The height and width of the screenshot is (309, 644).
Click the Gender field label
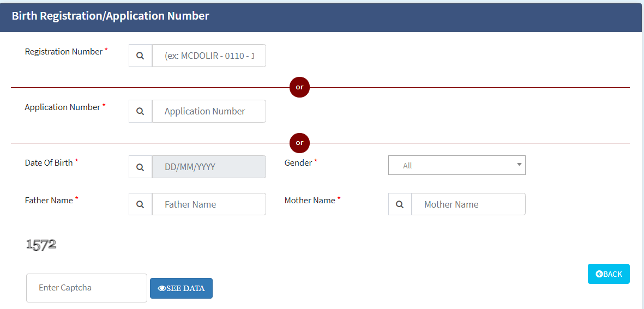click(298, 163)
